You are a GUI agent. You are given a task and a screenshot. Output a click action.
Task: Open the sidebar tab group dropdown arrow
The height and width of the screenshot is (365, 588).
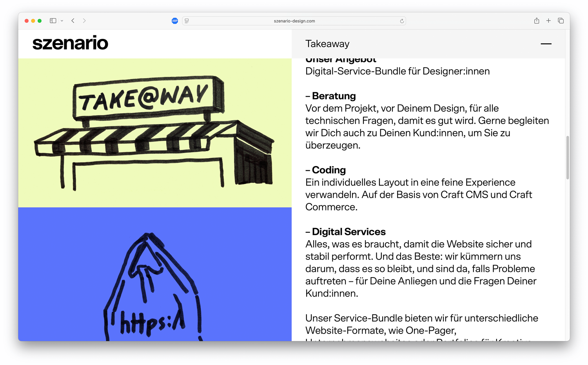click(62, 21)
